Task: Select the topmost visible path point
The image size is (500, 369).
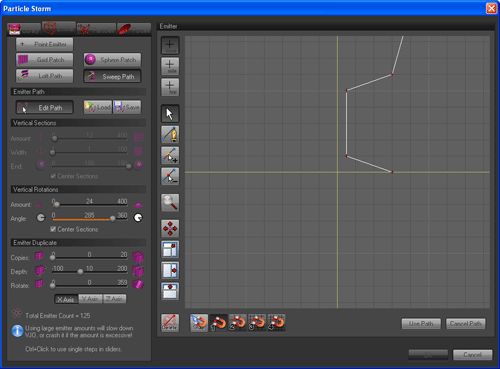Action: tap(392, 74)
